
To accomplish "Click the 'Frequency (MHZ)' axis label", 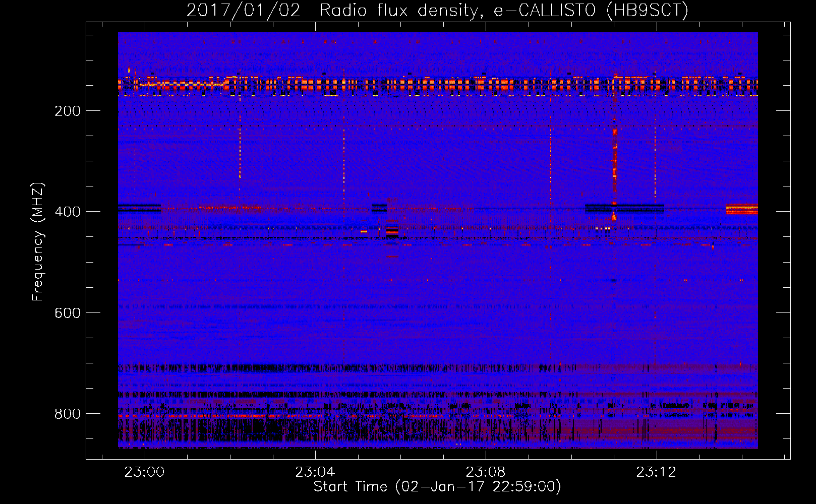I will tap(37, 242).
